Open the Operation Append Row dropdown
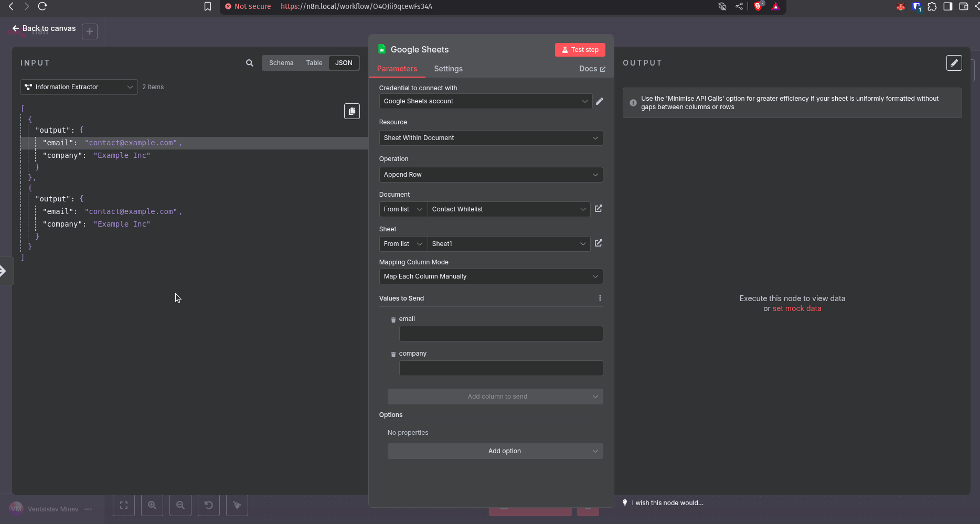This screenshot has height=524, width=980. click(x=491, y=175)
